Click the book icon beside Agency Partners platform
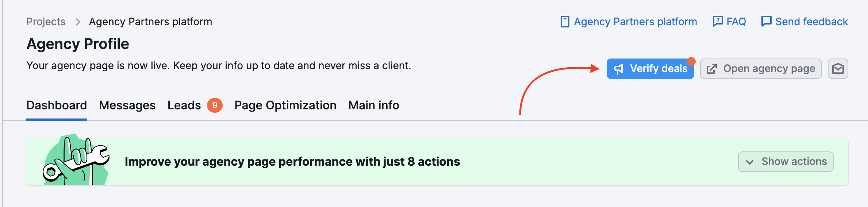This screenshot has height=207, width=868. click(565, 22)
